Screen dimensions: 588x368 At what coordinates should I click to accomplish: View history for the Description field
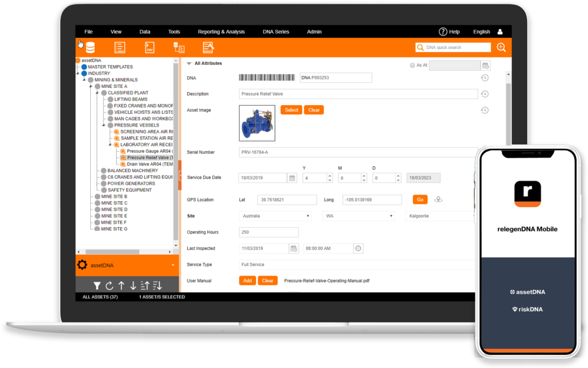[x=485, y=94]
